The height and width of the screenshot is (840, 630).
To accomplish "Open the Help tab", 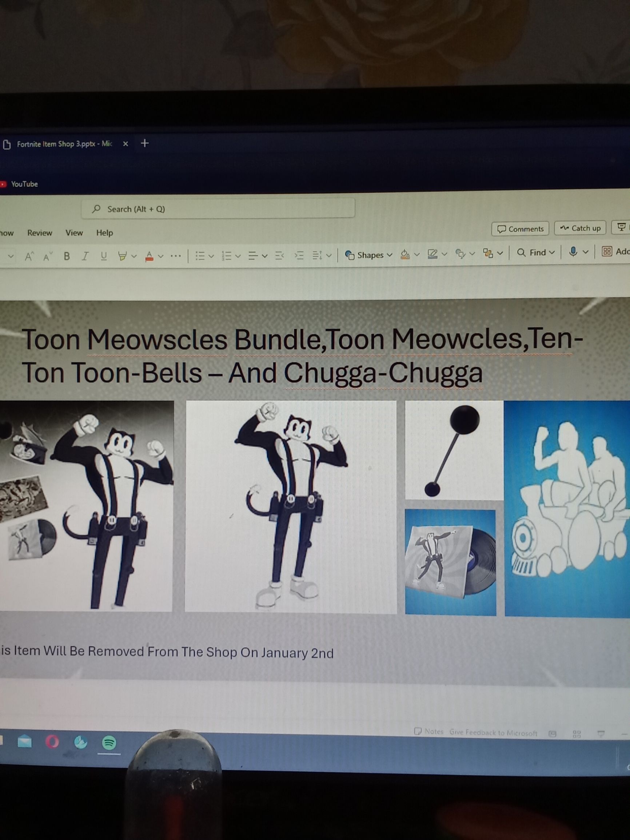I will click(104, 233).
